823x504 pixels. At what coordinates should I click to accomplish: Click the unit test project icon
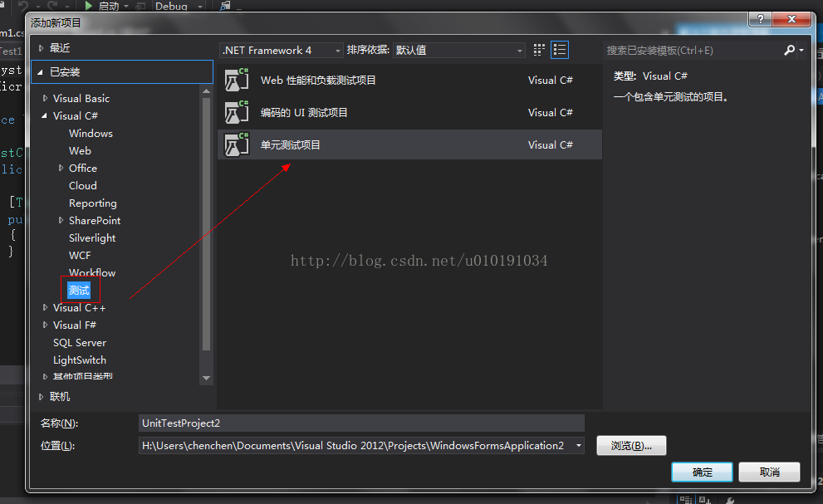(237, 145)
